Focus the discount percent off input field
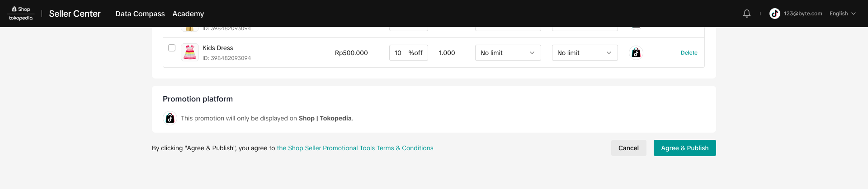 click(x=399, y=53)
